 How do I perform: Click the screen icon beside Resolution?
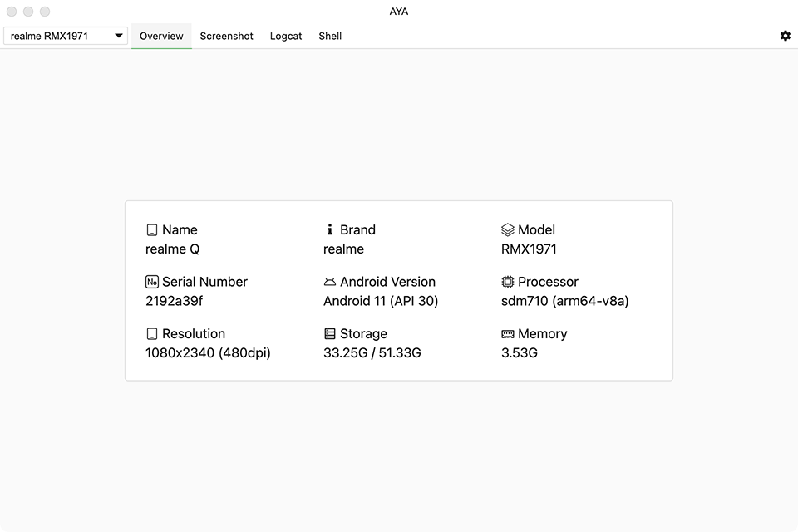tap(151, 334)
